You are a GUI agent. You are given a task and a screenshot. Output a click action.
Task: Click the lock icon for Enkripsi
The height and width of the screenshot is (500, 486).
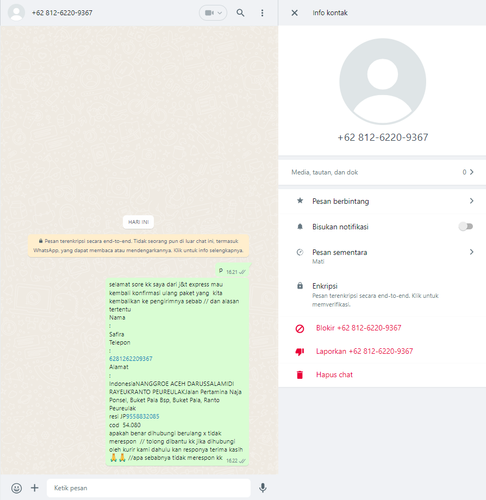click(x=300, y=286)
